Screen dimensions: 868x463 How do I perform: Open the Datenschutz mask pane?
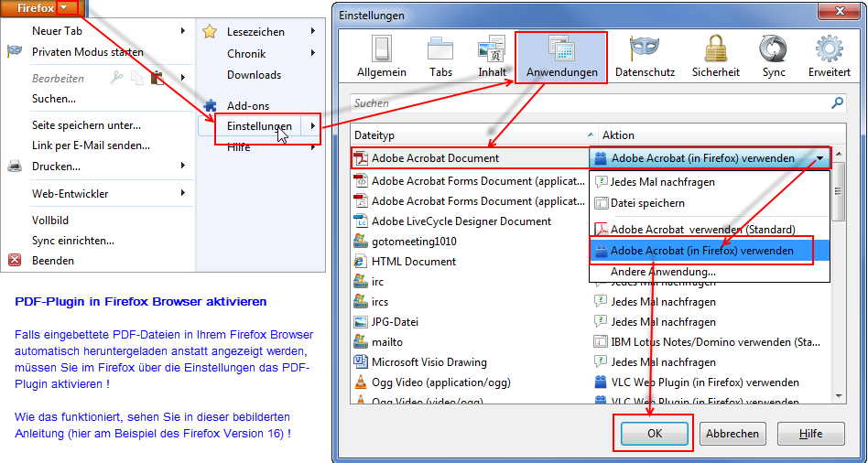(645, 57)
